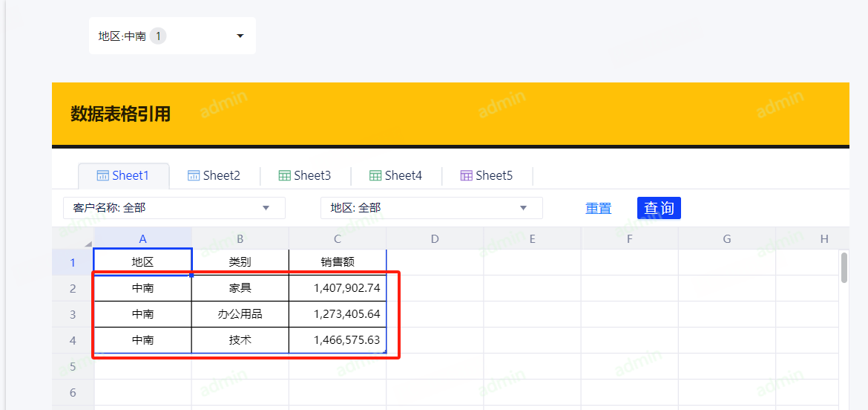Select row header 3

(x=73, y=314)
